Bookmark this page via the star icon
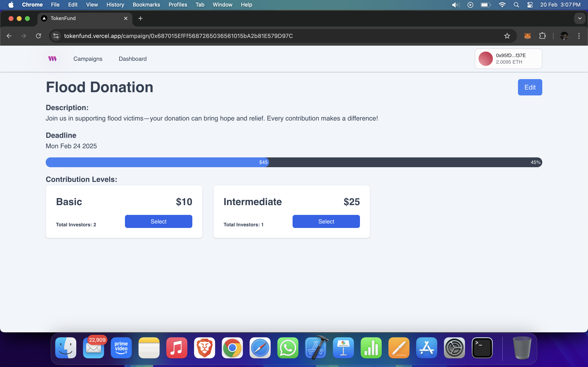Viewport: 588px width, 367px height. (x=507, y=36)
